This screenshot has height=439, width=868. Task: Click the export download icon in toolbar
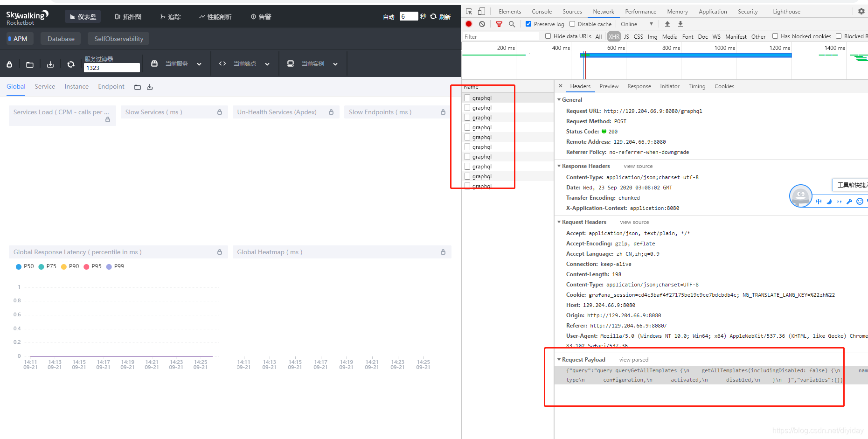click(x=50, y=64)
